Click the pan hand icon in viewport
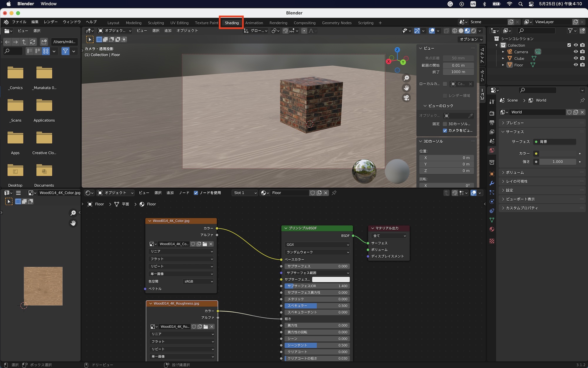 click(406, 88)
